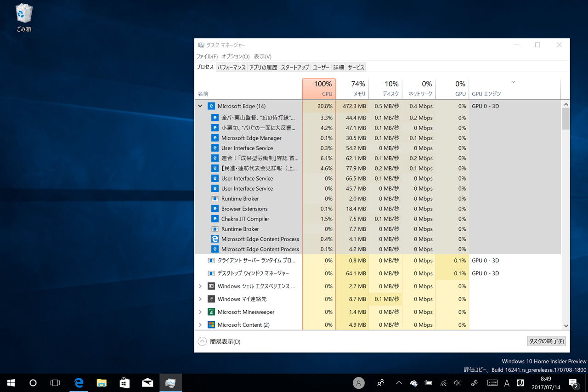Click the Chakra JIT Compiler icon
Viewport: 588px width, 392px height.
[x=215, y=219]
